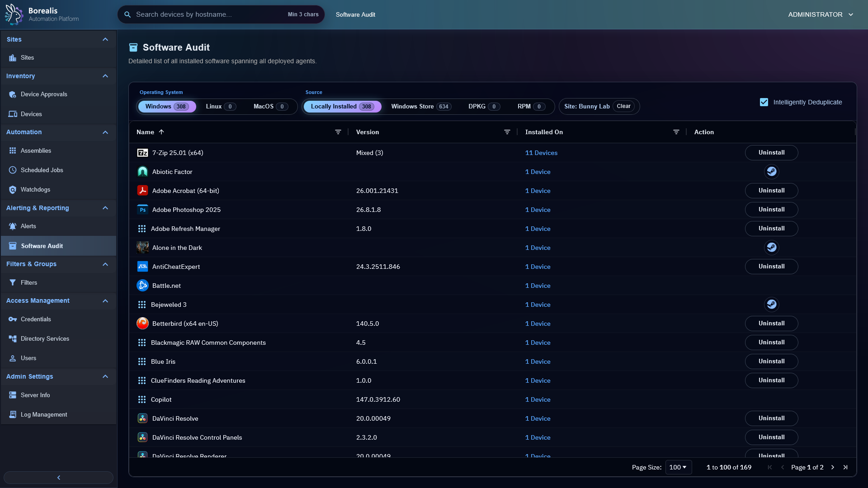The width and height of the screenshot is (868, 488).
Task: Clear the Site: Bunny Lab filter
Action: pos(623,106)
